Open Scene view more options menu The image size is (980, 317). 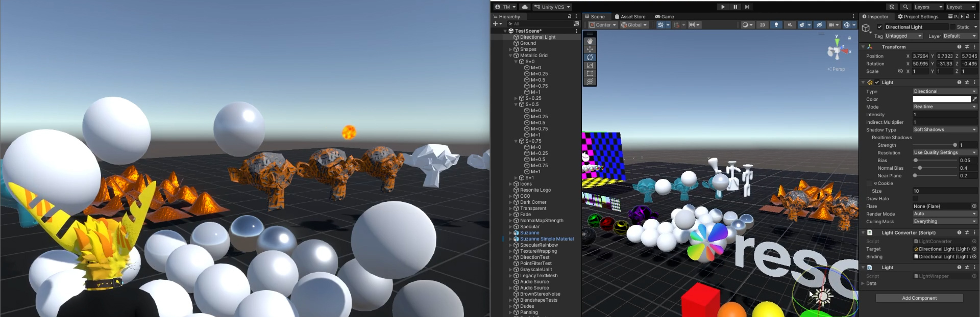point(853,16)
